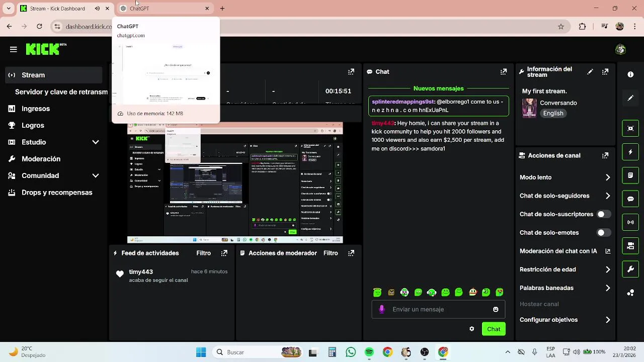Screen dimensions: 644x362
Task: Click the pencil edit icon in right sidebar
Action: coord(630,98)
